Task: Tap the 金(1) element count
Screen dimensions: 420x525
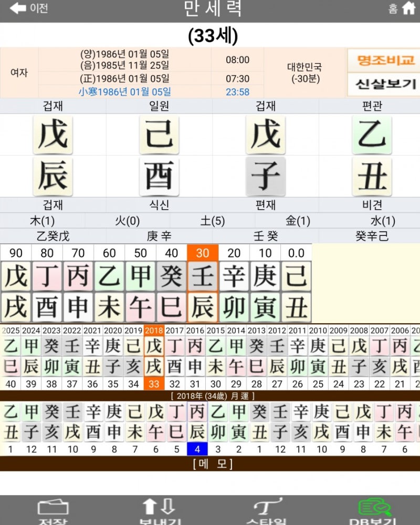Action: [298, 221]
